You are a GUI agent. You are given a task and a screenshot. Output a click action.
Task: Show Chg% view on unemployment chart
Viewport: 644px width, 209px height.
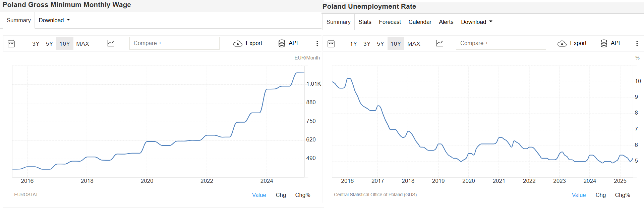click(x=622, y=195)
